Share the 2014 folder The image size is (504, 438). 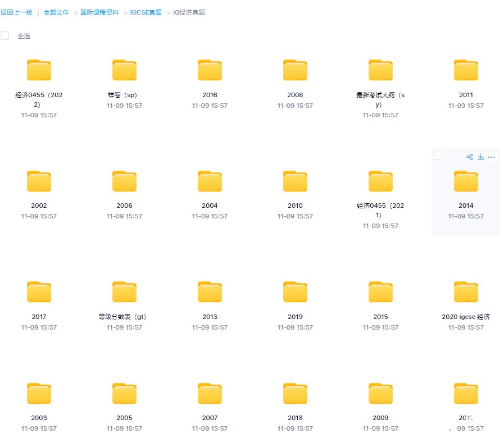pos(469,157)
